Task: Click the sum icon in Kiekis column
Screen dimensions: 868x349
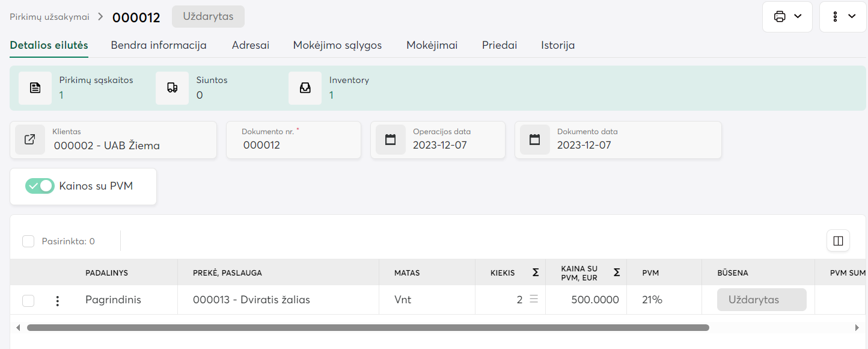Action: (536, 273)
